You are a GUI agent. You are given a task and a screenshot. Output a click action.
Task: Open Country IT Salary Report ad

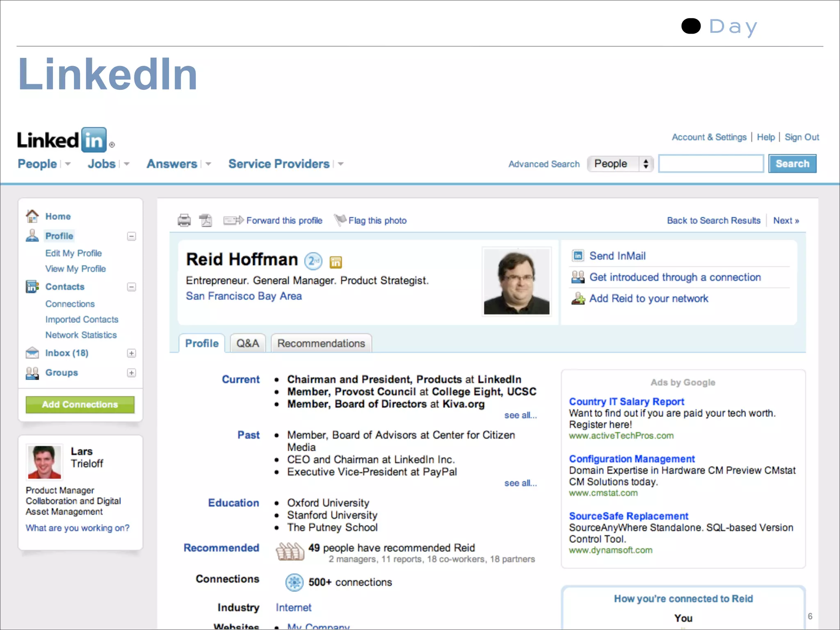click(626, 402)
